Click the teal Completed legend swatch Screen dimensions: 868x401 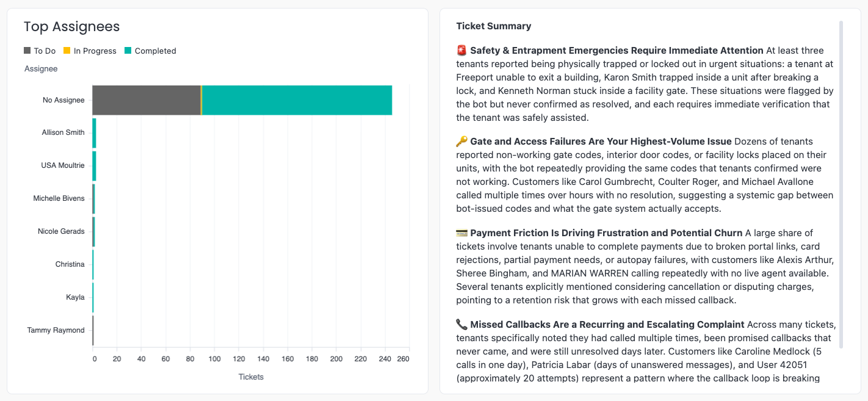128,51
